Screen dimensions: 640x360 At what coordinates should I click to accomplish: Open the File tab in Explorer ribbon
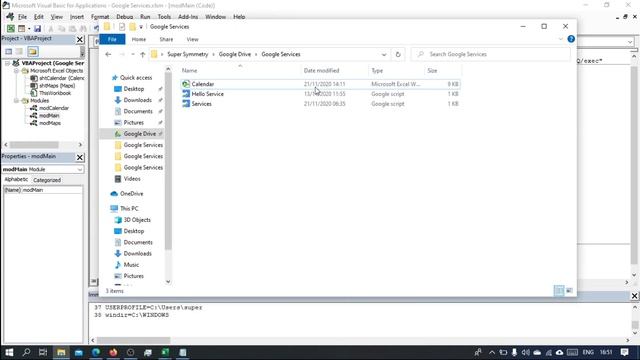click(112, 39)
